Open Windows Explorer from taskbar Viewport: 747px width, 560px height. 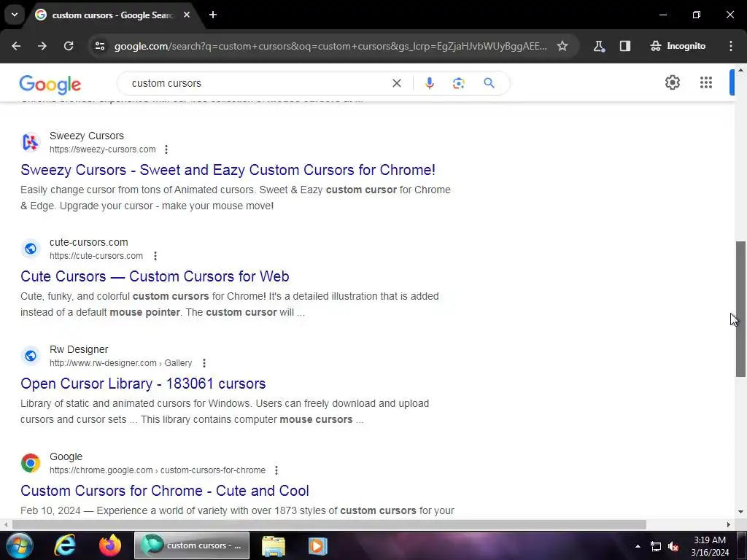coord(274,545)
